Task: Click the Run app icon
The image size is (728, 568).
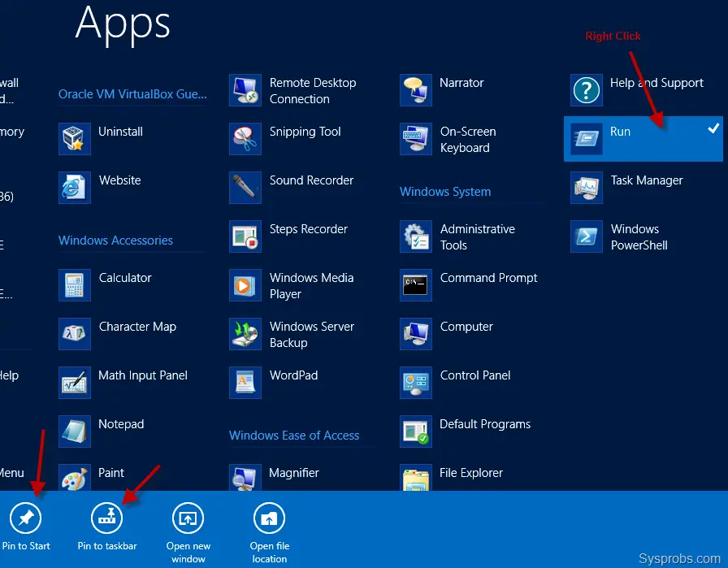Action: click(587, 139)
